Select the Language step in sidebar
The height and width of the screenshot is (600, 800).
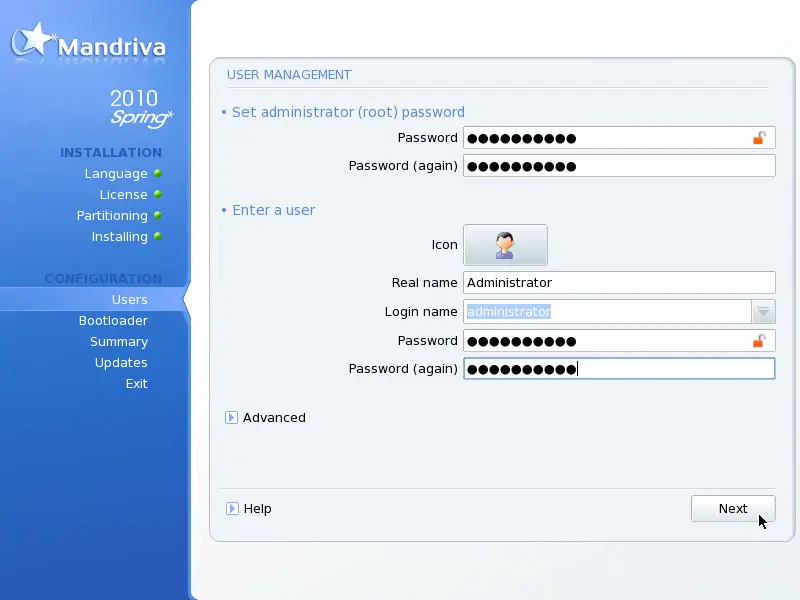[x=116, y=173]
